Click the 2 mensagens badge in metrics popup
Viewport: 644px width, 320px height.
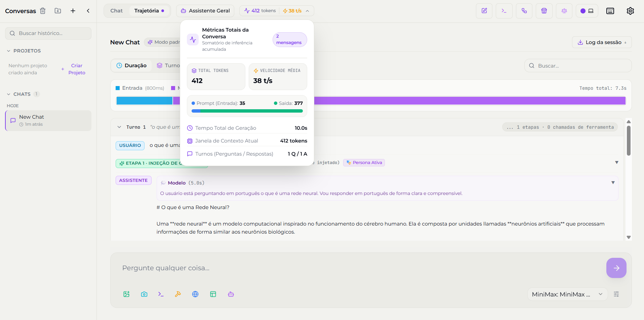[x=290, y=40]
